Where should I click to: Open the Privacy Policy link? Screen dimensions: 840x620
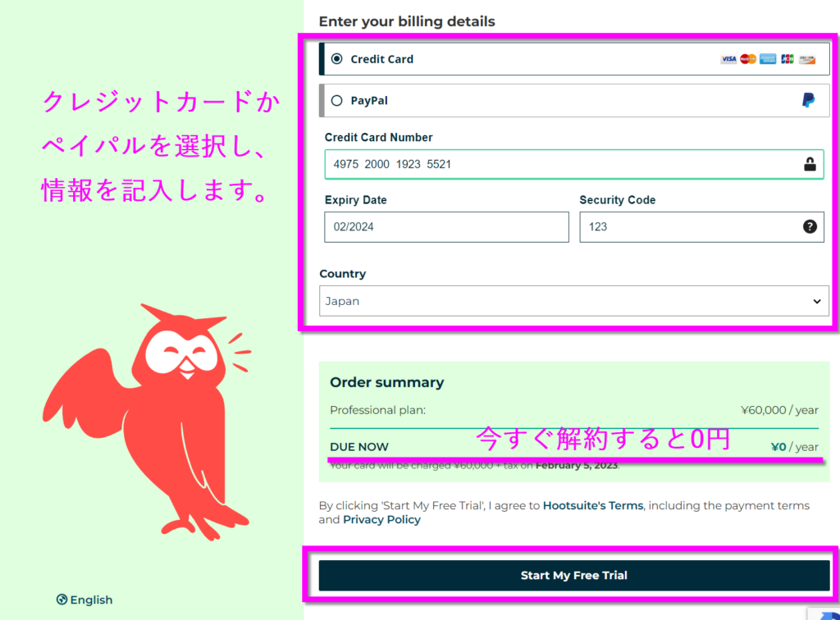381,520
